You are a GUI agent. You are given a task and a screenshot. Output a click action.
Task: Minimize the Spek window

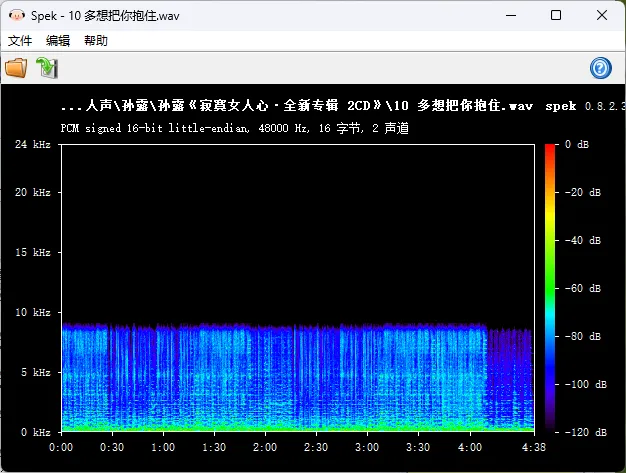pyautogui.click(x=510, y=16)
